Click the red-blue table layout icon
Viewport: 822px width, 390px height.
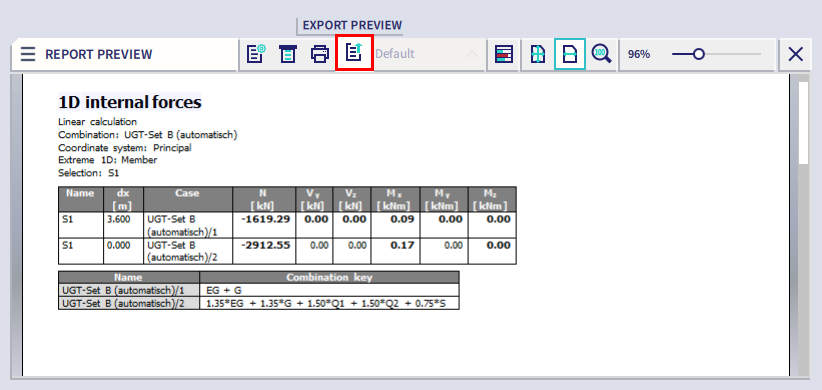[x=504, y=54]
